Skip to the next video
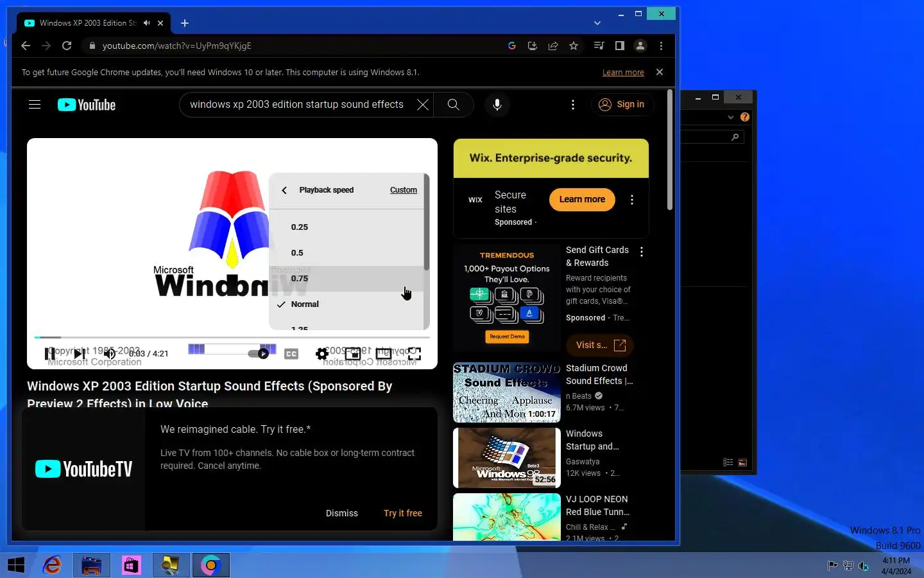The width and height of the screenshot is (924, 578). [80, 354]
